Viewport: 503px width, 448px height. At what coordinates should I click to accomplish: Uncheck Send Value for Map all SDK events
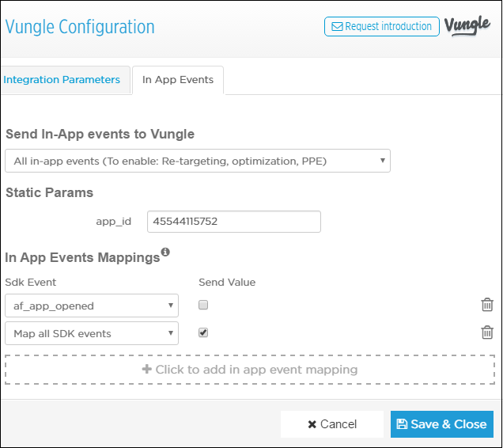(203, 332)
